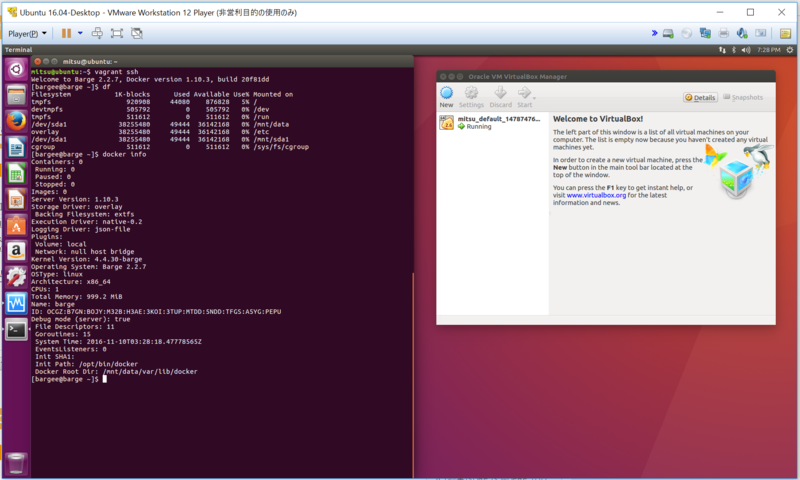The width and height of the screenshot is (800, 480).
Task: Click the hard disk device icon in VMware
Action: click(x=668, y=34)
